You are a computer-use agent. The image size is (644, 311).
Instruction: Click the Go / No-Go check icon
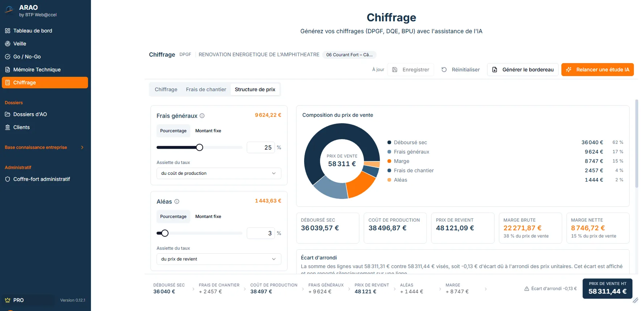click(x=8, y=57)
